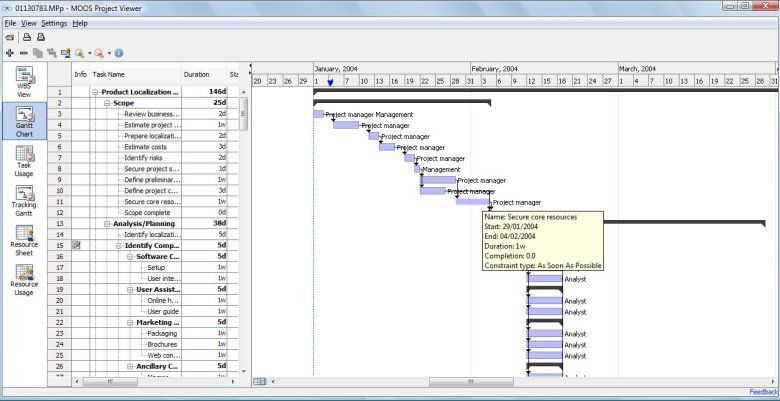
Task: Click the note icon in row 15
Action: (x=78, y=245)
